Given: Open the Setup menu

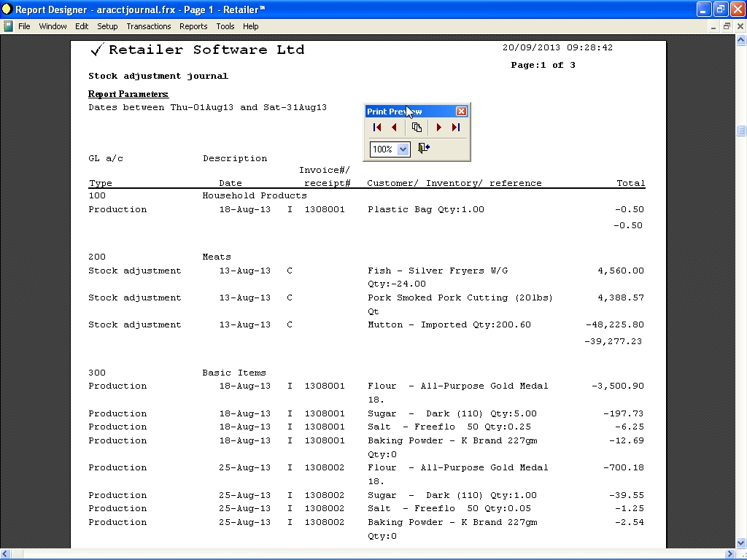Looking at the screenshot, I should (x=107, y=26).
